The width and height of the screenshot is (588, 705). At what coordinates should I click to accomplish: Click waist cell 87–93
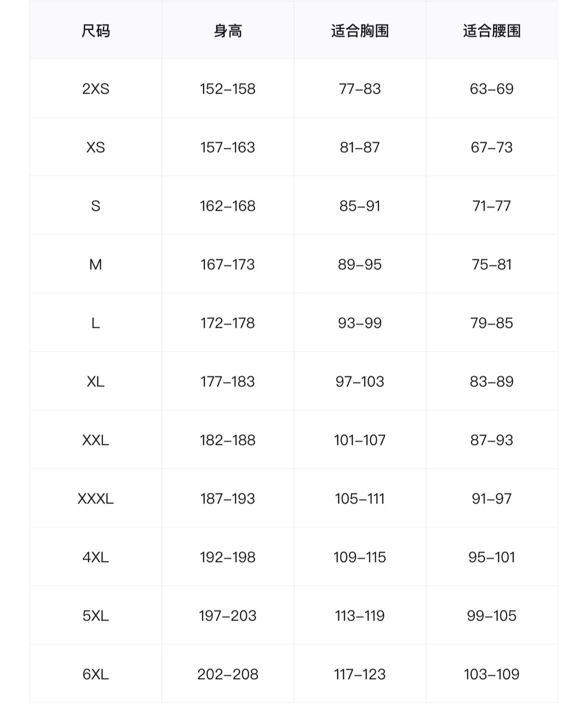[x=491, y=440]
